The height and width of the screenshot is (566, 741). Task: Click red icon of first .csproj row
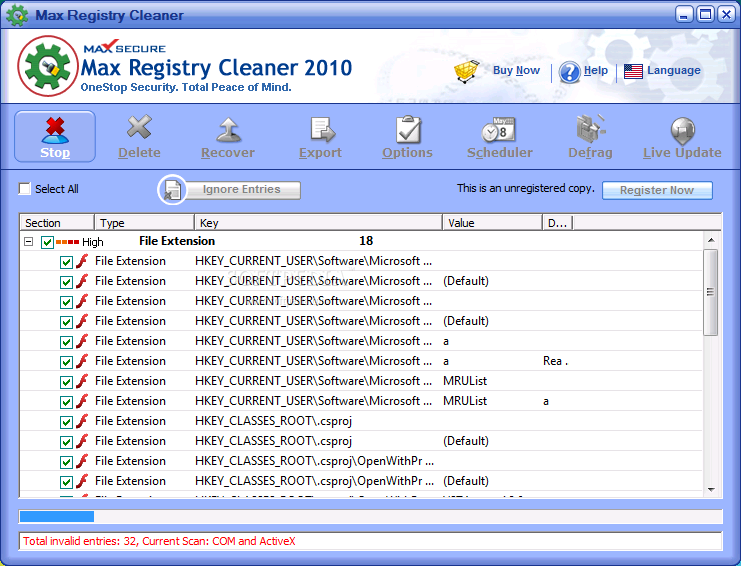coord(82,421)
